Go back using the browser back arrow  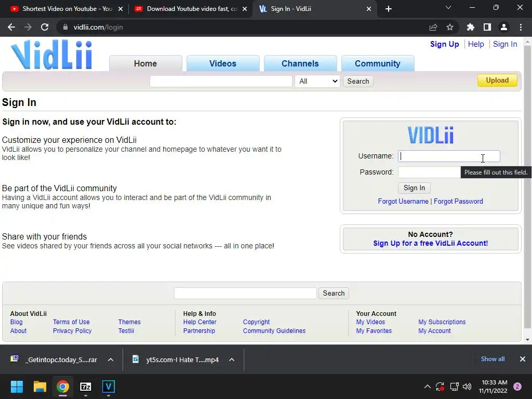click(11, 27)
